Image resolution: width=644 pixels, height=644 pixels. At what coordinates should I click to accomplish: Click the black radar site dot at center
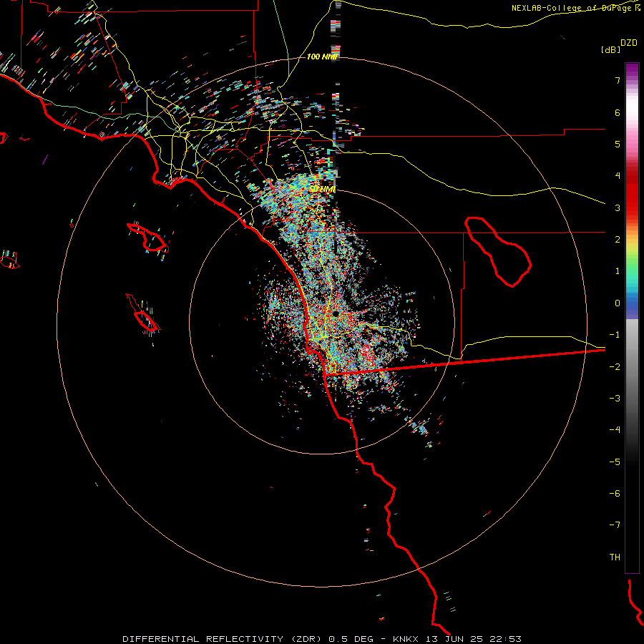[x=336, y=314]
